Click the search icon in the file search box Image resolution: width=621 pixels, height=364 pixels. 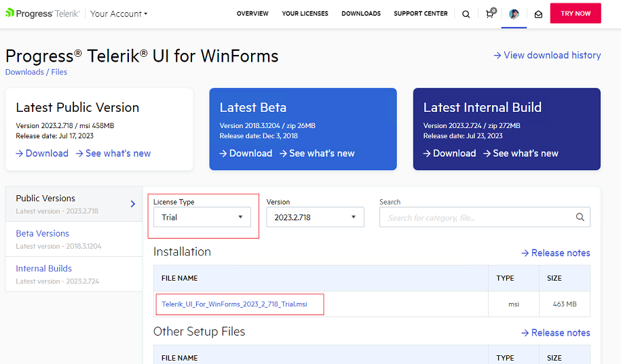click(580, 217)
